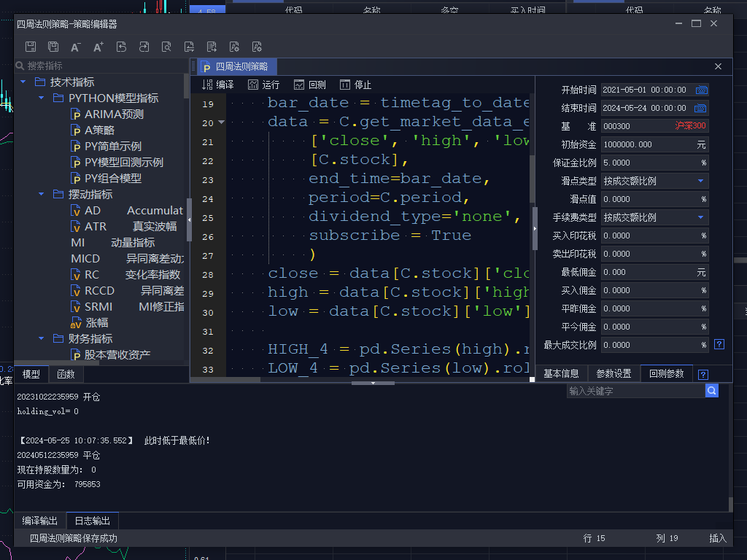Image resolution: width=747 pixels, height=560 pixels.
Task: Select the ATR 真实波幅 indicator
Action: 124,227
